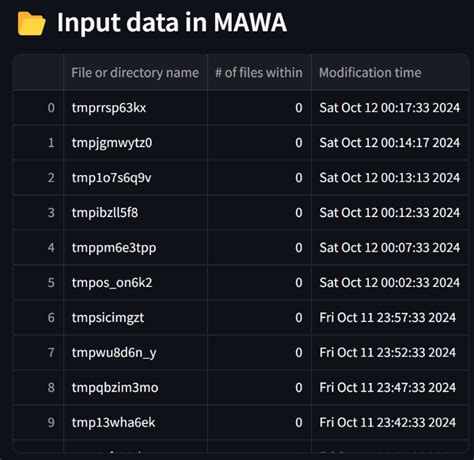Click tmpsicimgzt directory cell

point(135,318)
